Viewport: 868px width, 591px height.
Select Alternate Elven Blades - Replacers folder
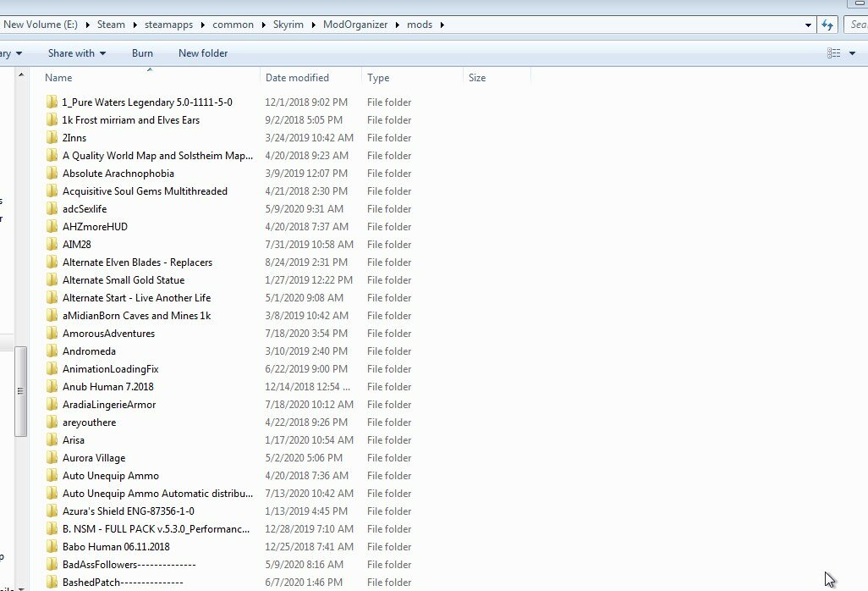pos(137,262)
